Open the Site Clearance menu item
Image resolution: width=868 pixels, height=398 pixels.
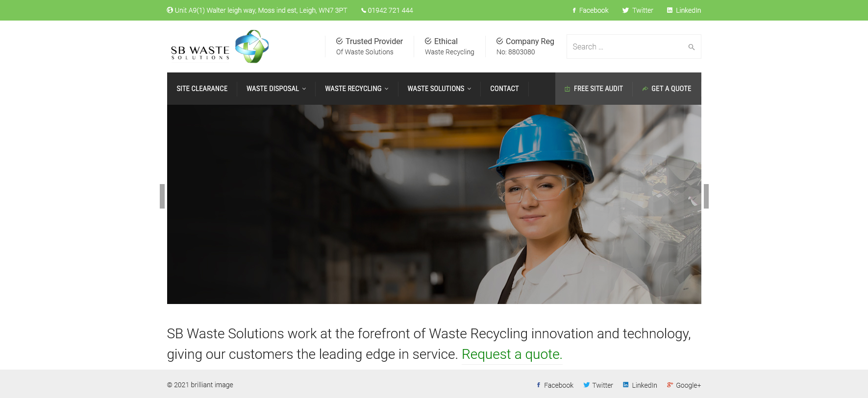coord(202,89)
